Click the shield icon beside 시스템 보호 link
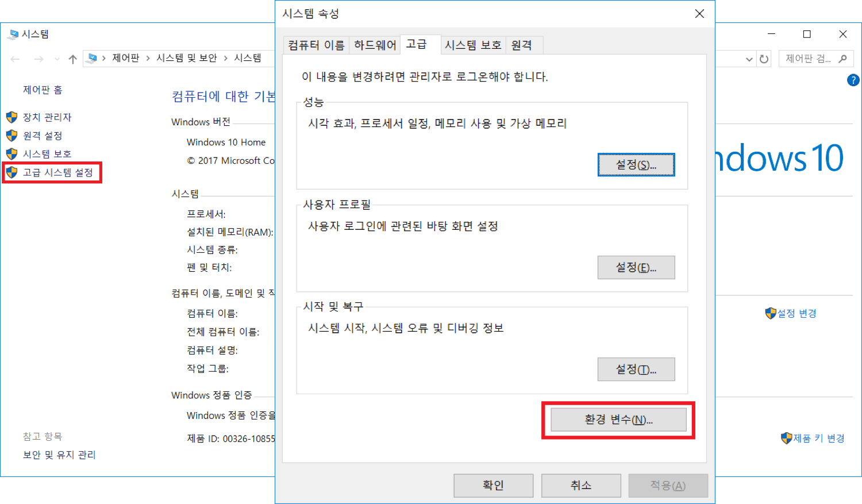This screenshot has height=504, width=862. (x=12, y=154)
